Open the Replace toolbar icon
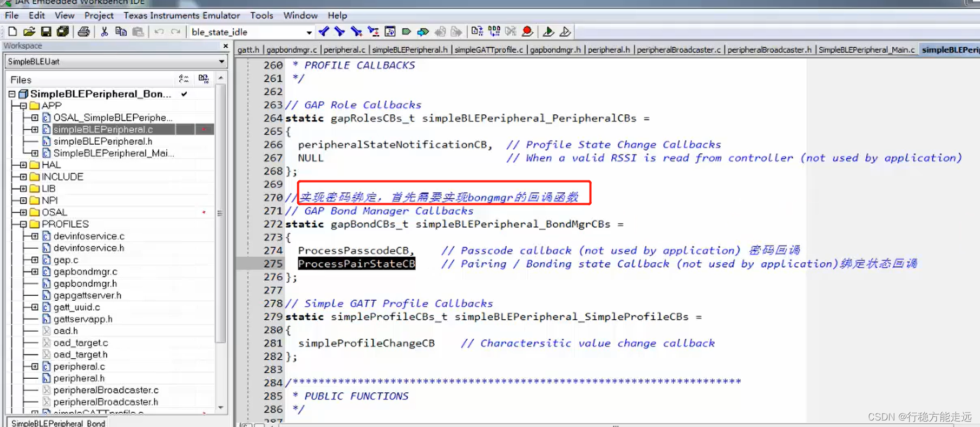This screenshot has height=427, width=980. click(373, 32)
